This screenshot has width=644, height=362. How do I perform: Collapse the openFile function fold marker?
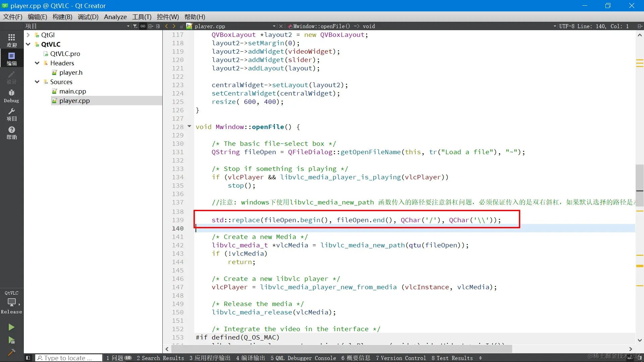[x=189, y=126]
